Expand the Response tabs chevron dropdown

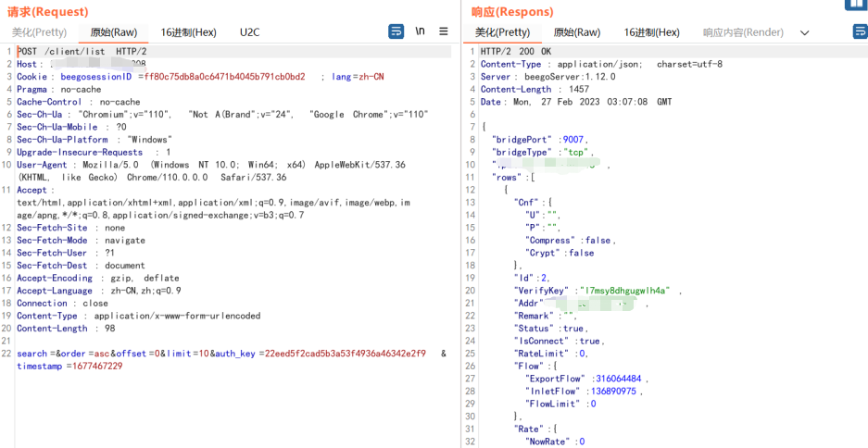pos(804,32)
